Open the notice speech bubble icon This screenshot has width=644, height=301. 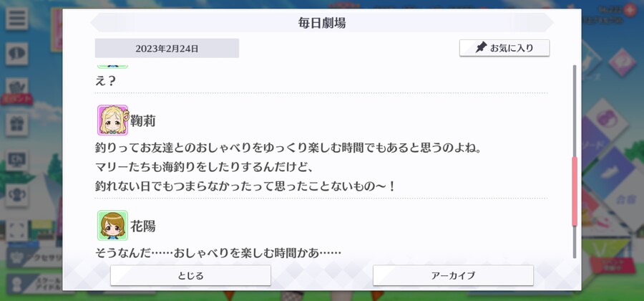tap(17, 54)
